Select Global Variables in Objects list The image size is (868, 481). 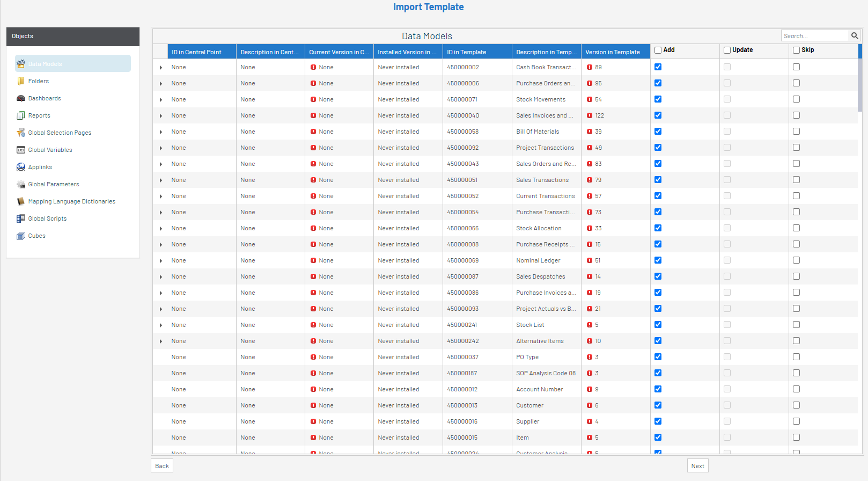pos(50,150)
